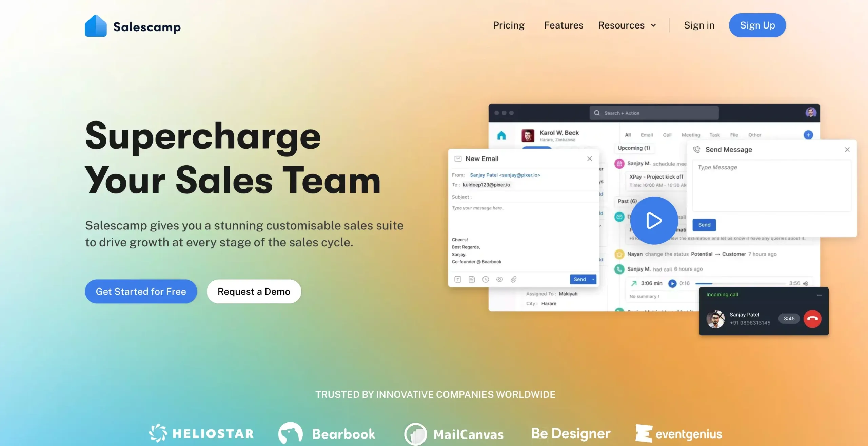Switch to the Meeting tab
Image resolution: width=868 pixels, height=446 pixels.
click(690, 135)
